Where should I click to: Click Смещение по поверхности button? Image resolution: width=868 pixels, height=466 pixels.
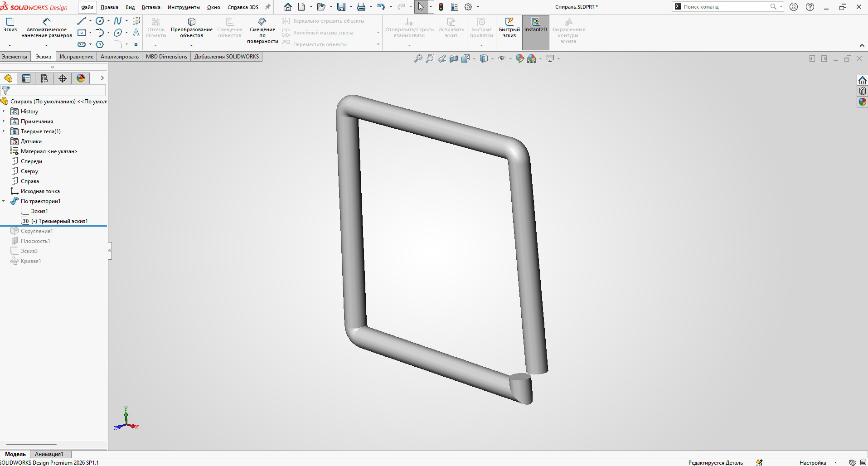(x=262, y=29)
